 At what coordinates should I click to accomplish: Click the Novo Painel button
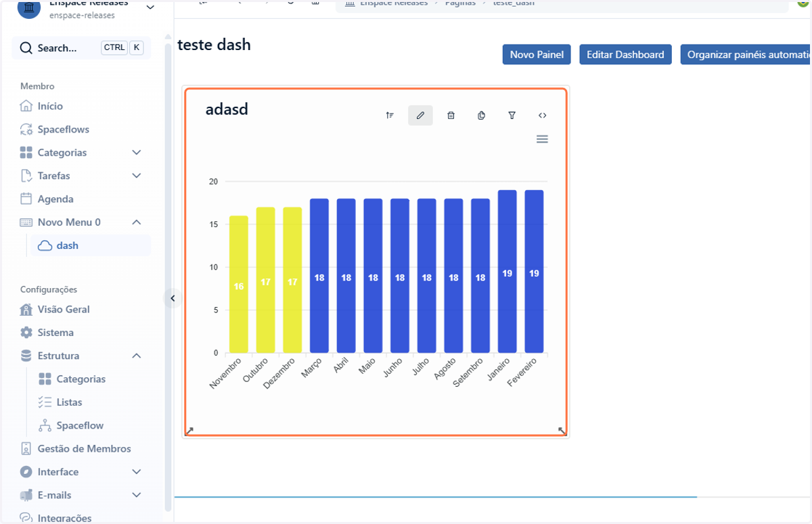click(x=537, y=55)
